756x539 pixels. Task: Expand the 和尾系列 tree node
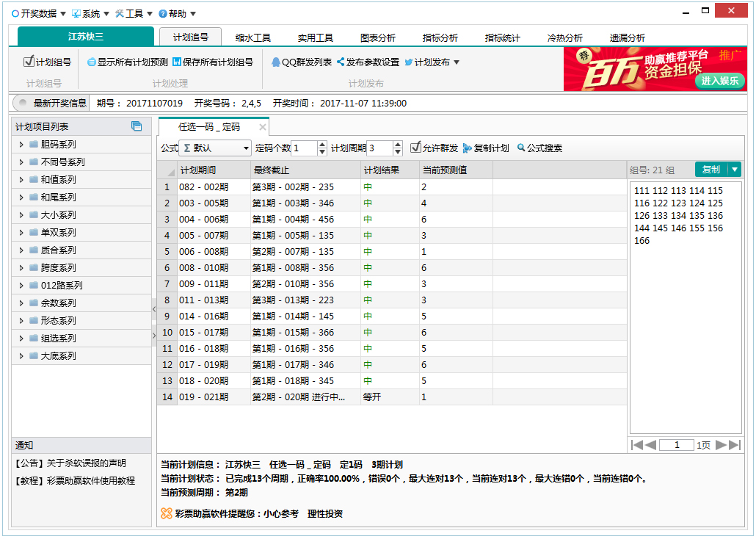[21, 198]
